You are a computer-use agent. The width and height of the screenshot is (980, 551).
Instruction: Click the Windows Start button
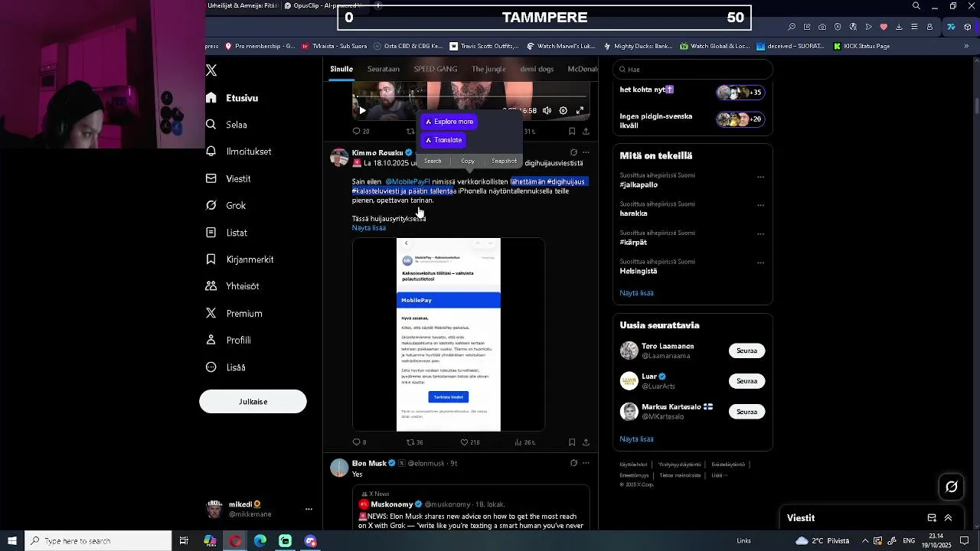[12, 541]
